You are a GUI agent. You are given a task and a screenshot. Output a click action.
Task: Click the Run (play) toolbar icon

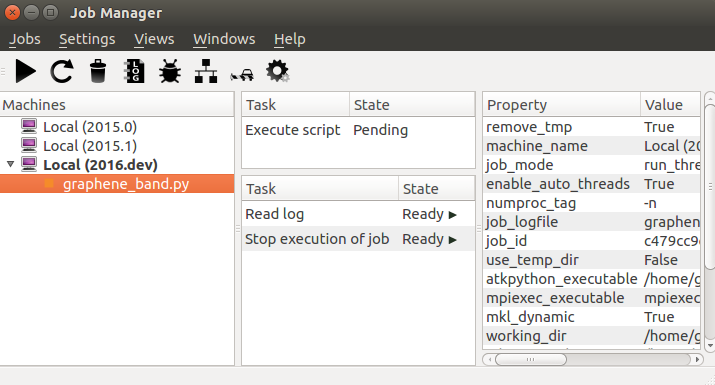click(x=25, y=72)
